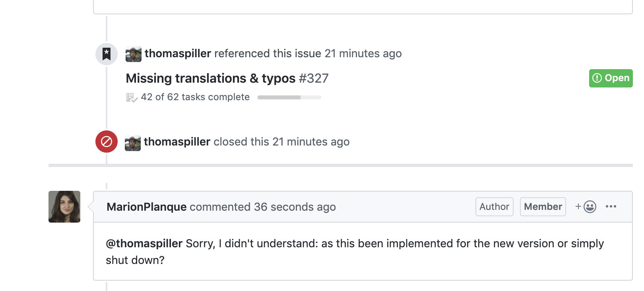Click the Author badge on the comment
Screen dimensions: 644x291
(494, 206)
